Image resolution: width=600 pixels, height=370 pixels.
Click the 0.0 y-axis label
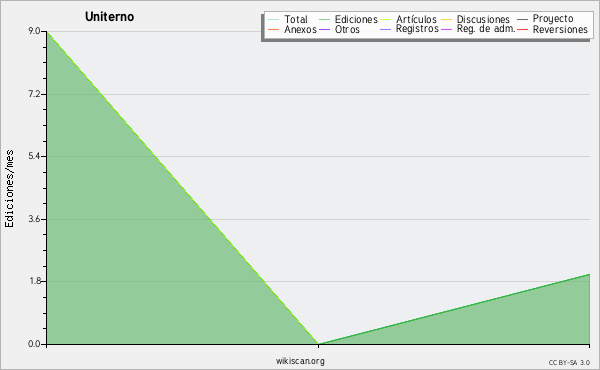tap(34, 344)
